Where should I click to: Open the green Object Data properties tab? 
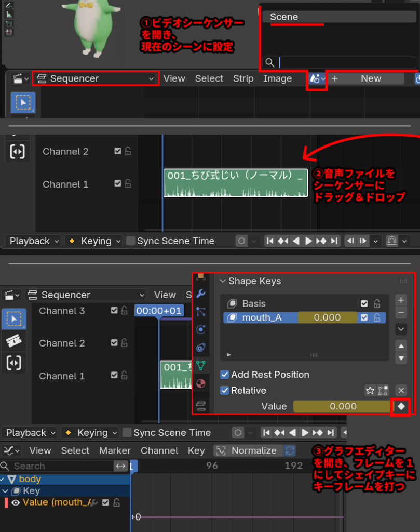tap(201, 366)
